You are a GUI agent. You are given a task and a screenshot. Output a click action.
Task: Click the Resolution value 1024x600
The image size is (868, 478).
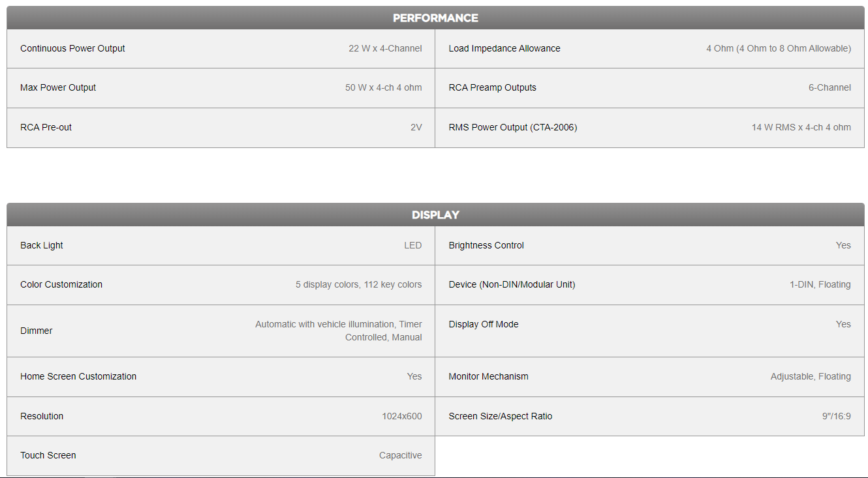401,416
